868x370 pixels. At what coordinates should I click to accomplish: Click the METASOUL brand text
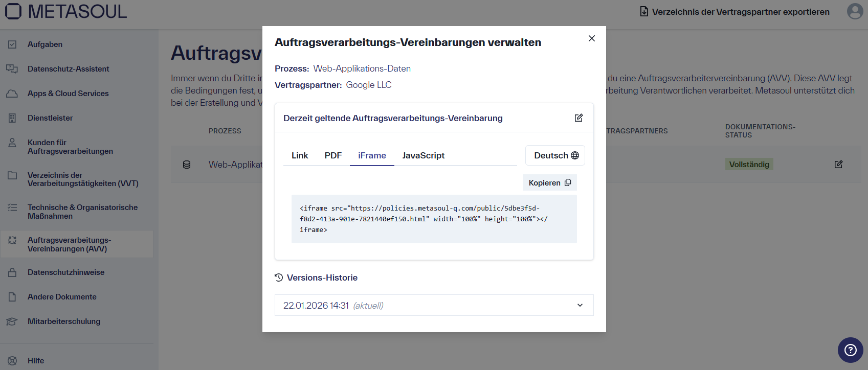(x=77, y=11)
